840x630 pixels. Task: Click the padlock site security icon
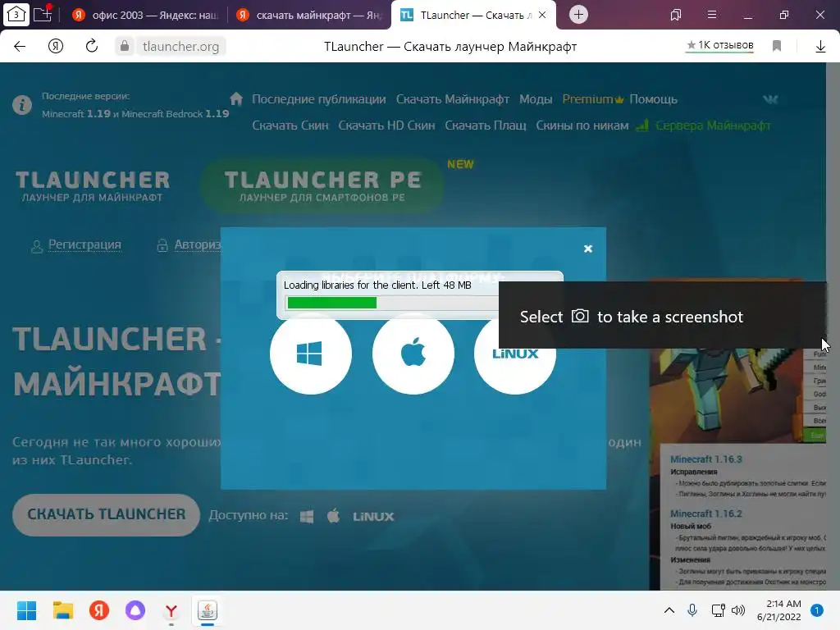(125, 46)
